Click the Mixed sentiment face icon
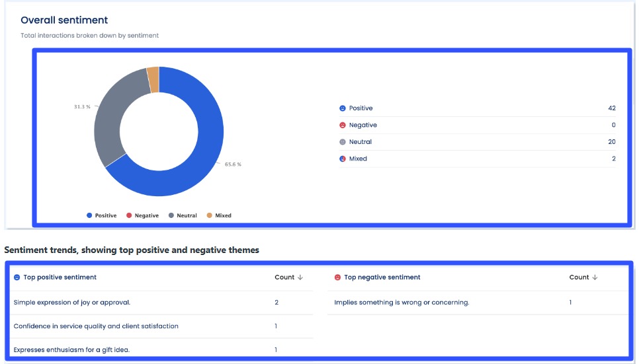The height and width of the screenshot is (364, 639). [343, 159]
